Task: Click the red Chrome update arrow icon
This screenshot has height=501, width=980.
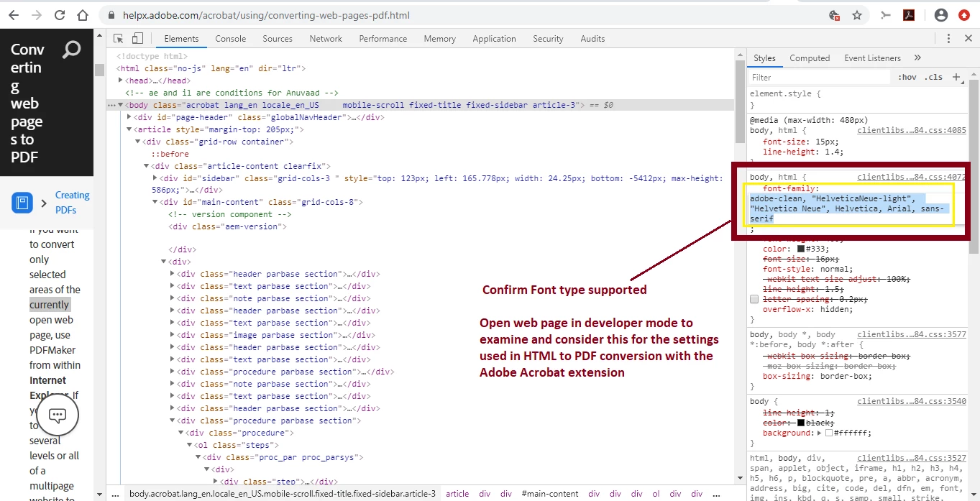Action: pyautogui.click(x=963, y=15)
